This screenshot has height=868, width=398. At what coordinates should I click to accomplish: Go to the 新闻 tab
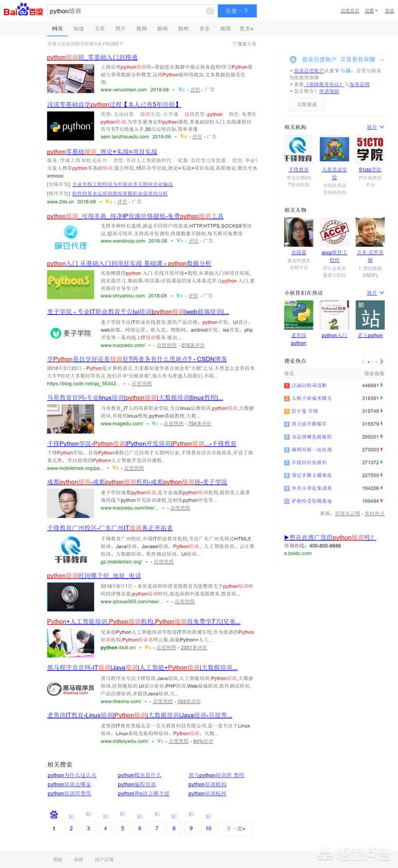coord(162,29)
